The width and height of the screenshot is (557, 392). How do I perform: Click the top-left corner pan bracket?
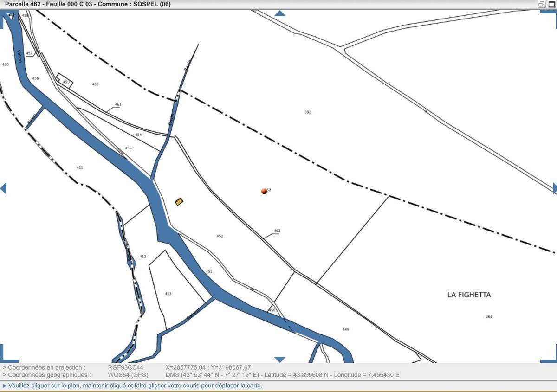point(7,18)
